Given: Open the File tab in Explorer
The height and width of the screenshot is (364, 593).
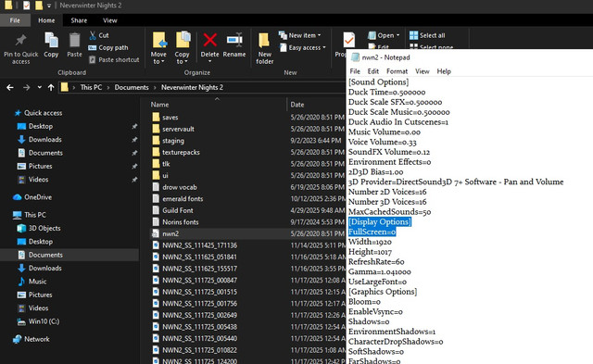Looking at the screenshot, I should [x=15, y=20].
